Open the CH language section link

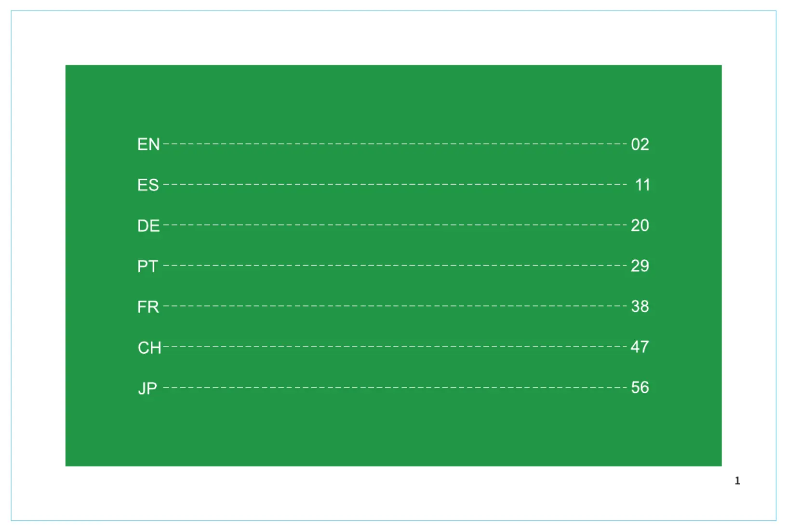(x=149, y=347)
